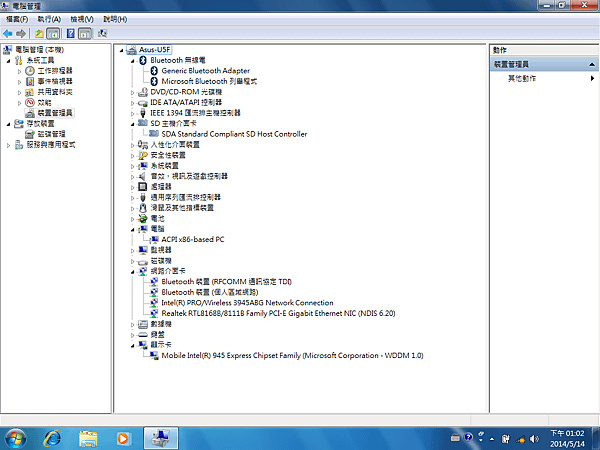Select 裝置管理員 in the left tree

[55, 113]
